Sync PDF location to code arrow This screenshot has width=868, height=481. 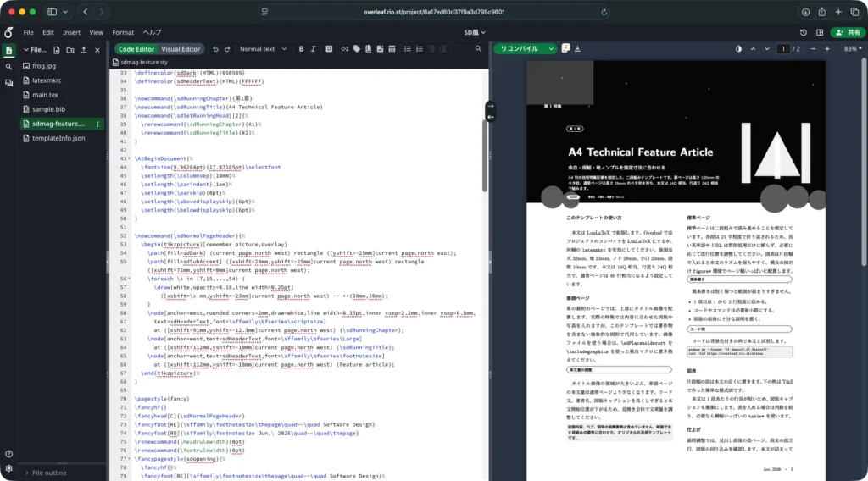(x=491, y=117)
